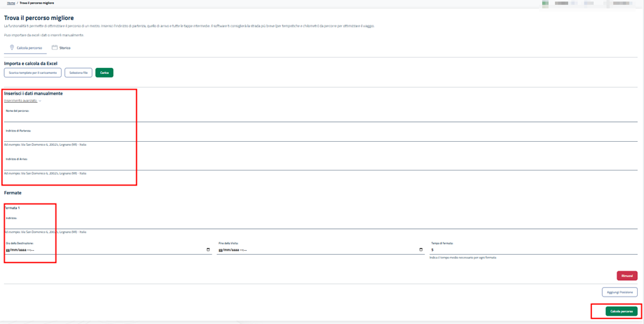Screen dimensions: 644x324
Task: Click the Fine della Visita date field
Action: point(315,250)
